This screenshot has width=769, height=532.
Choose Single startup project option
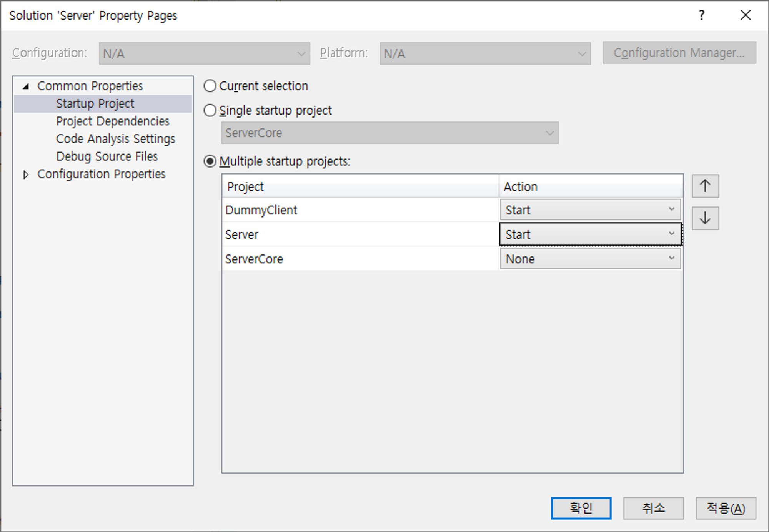coord(210,111)
